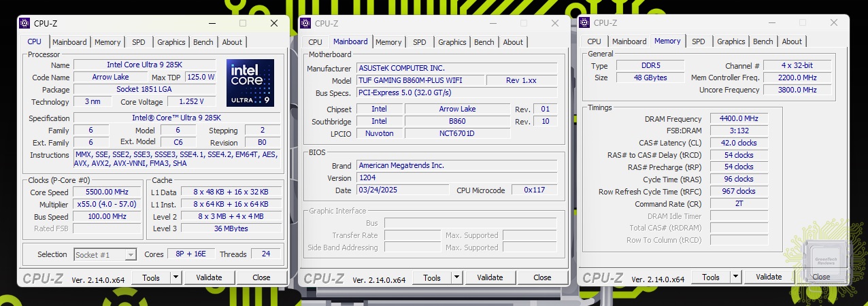
Task: Select the Graphics tab in the Mainboard window
Action: point(452,42)
